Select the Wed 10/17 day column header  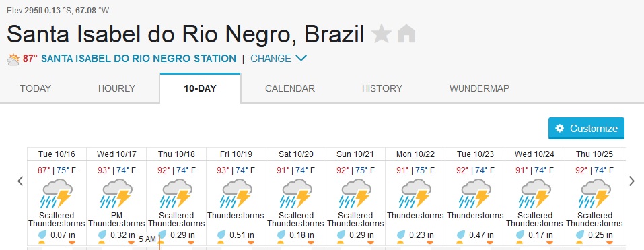click(116, 154)
